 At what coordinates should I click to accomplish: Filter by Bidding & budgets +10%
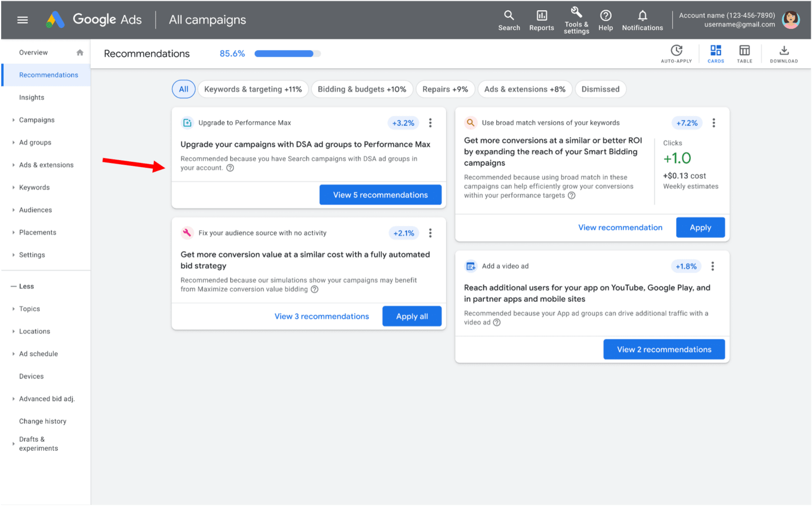point(362,89)
